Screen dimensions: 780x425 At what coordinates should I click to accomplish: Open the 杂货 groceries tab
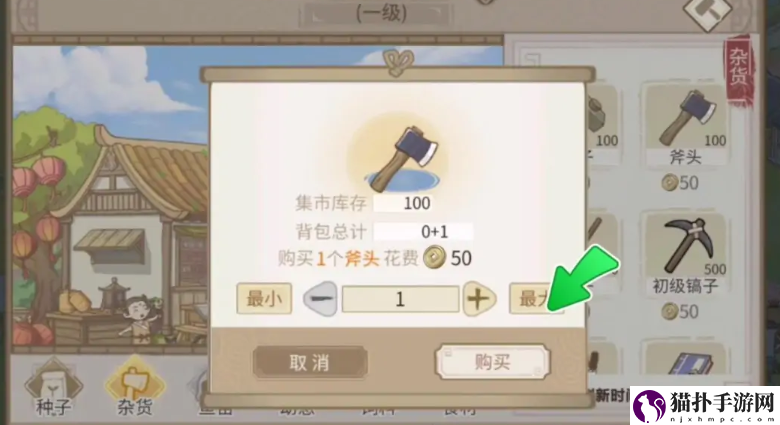pos(135,390)
